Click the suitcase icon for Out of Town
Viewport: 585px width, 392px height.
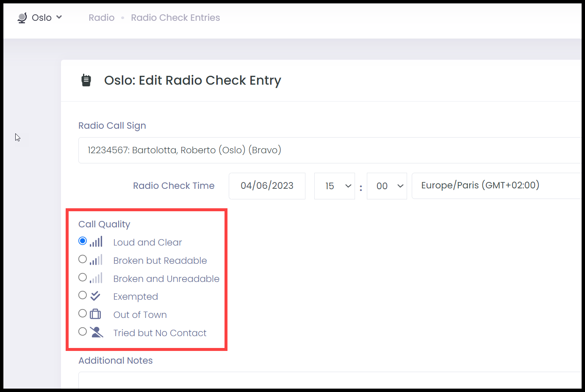(x=96, y=314)
